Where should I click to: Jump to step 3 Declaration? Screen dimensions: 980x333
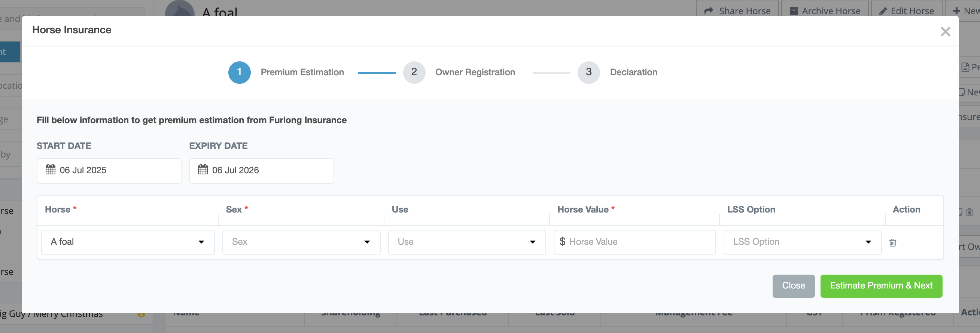(x=588, y=72)
